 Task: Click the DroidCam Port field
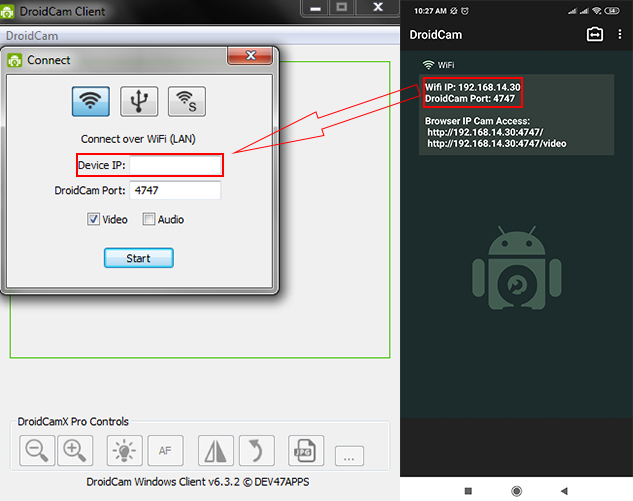tap(175, 190)
